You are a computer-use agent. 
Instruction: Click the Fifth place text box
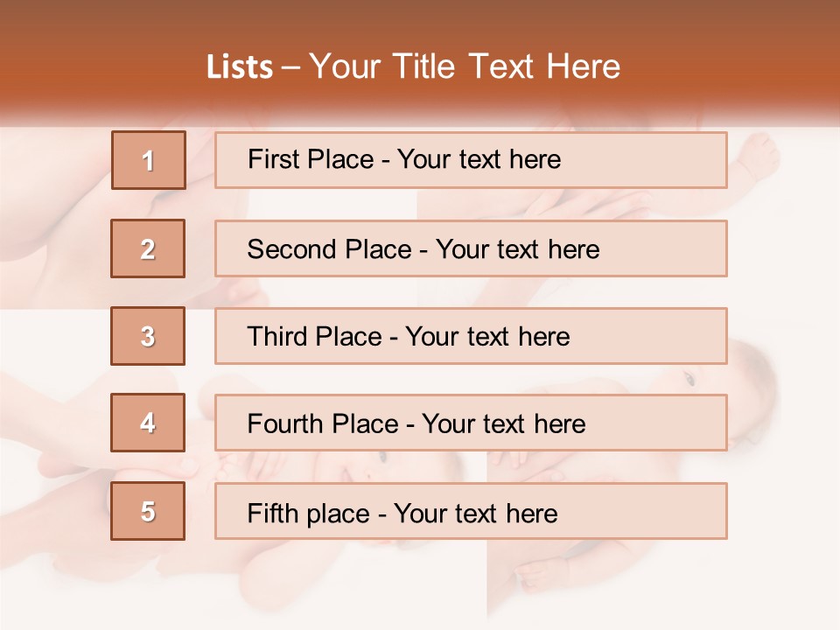[x=471, y=512]
